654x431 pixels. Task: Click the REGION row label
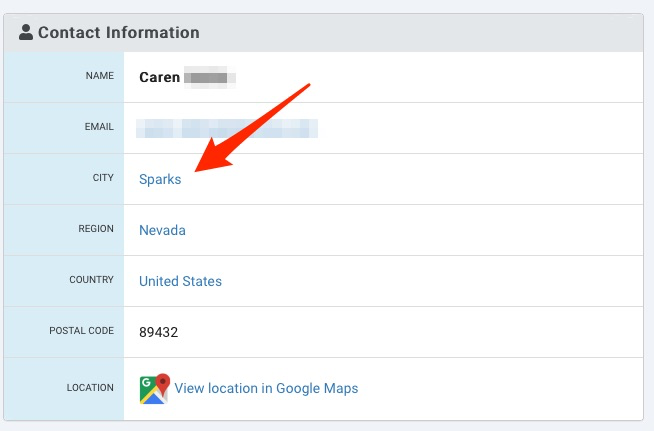pos(96,229)
